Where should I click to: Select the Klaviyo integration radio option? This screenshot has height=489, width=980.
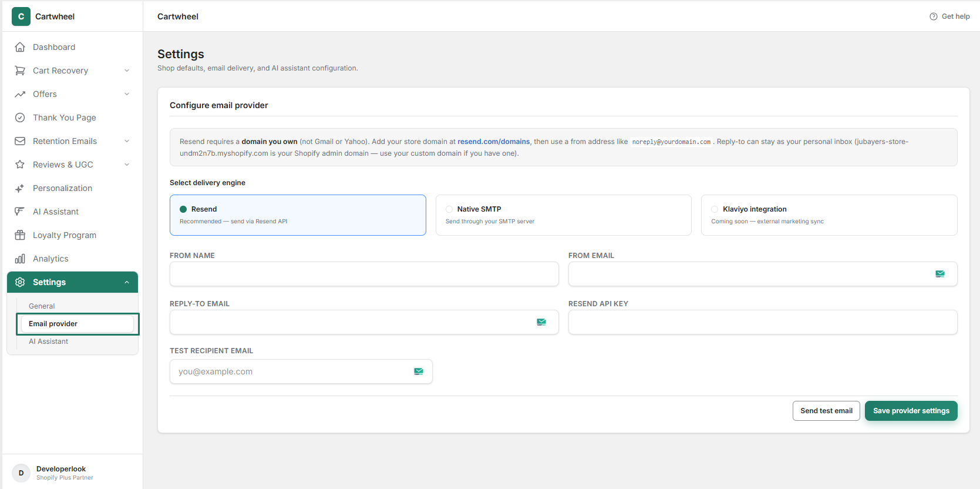coord(715,209)
